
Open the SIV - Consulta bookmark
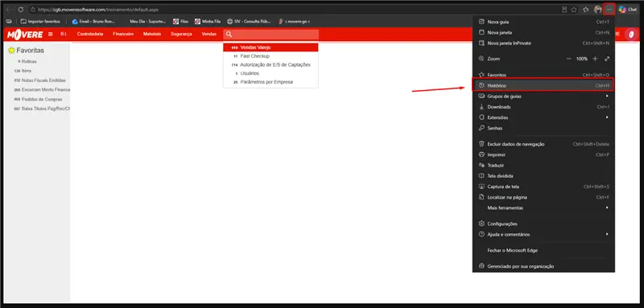point(249,22)
